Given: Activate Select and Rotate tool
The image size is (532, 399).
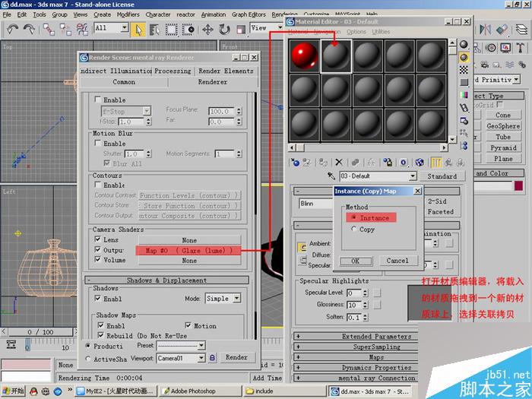Looking at the screenshot, I should pyautogui.click(x=224, y=30).
